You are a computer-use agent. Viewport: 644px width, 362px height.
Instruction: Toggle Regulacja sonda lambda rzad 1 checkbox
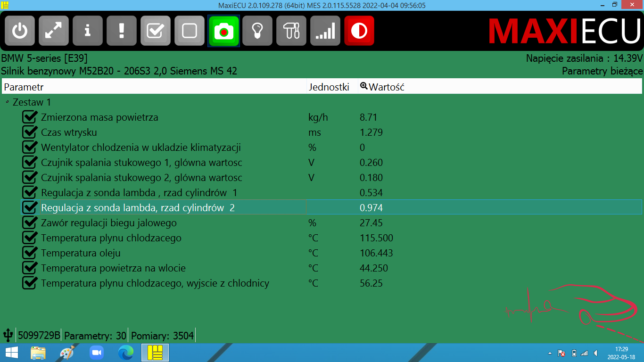[x=30, y=192]
